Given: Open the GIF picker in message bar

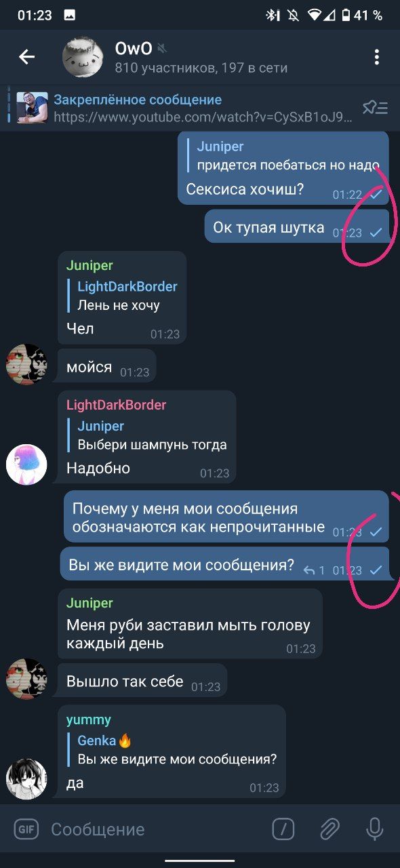Looking at the screenshot, I should [x=26, y=829].
